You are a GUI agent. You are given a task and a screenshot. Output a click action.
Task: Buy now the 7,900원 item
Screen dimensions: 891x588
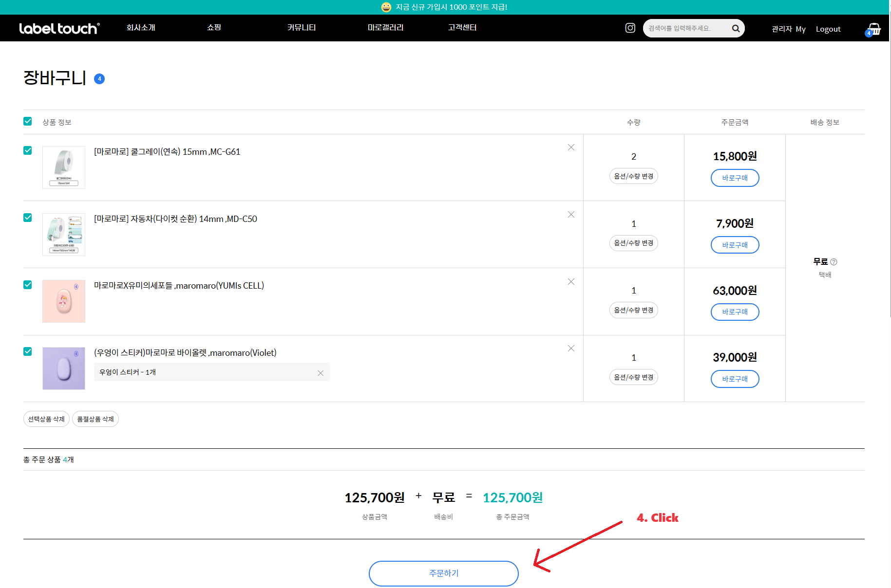735,245
